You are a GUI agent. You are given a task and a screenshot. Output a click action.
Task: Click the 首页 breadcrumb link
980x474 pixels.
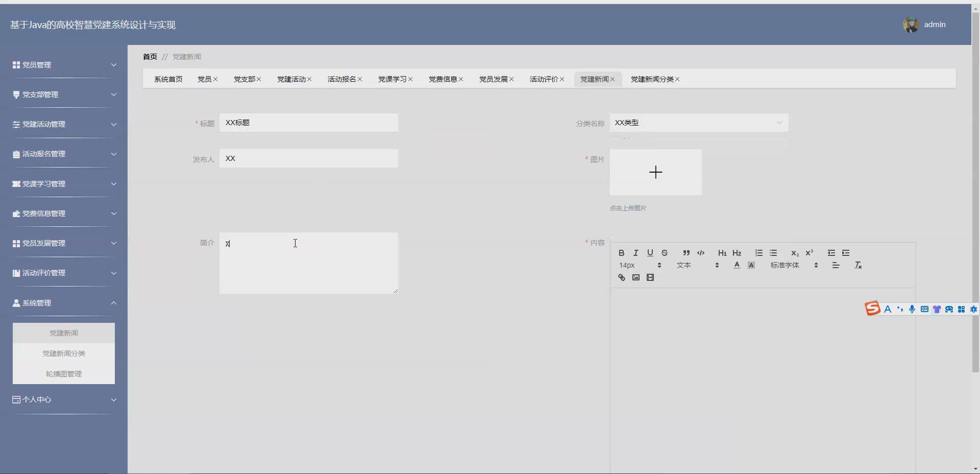tap(150, 57)
